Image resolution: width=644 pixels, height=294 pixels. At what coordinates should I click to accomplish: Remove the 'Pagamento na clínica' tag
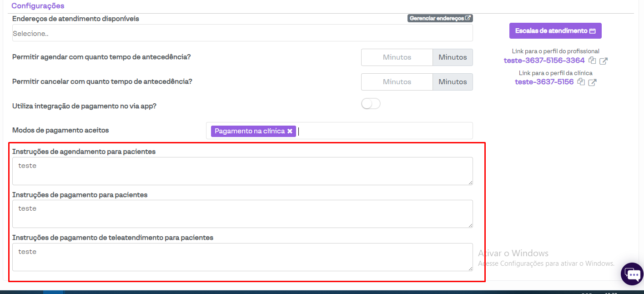point(290,131)
